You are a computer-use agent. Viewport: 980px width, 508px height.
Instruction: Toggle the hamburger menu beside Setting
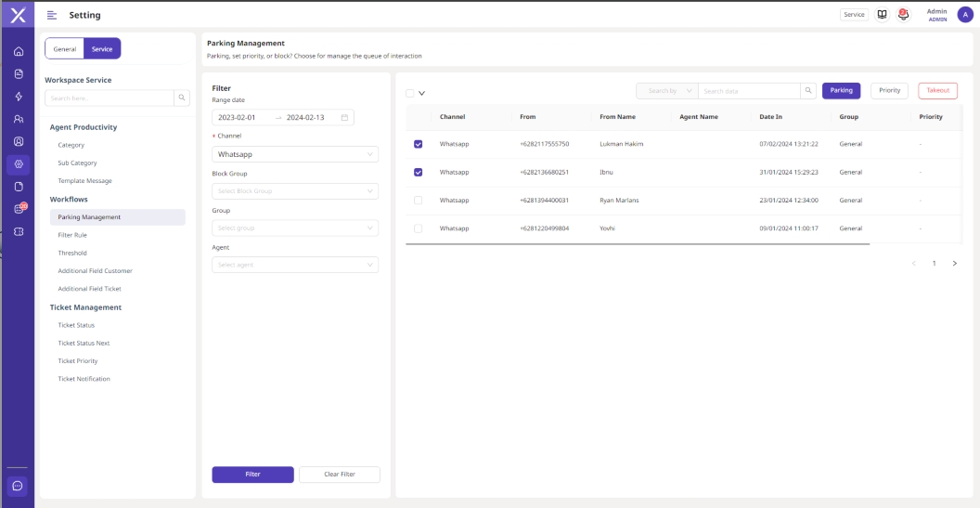pyautogui.click(x=52, y=15)
